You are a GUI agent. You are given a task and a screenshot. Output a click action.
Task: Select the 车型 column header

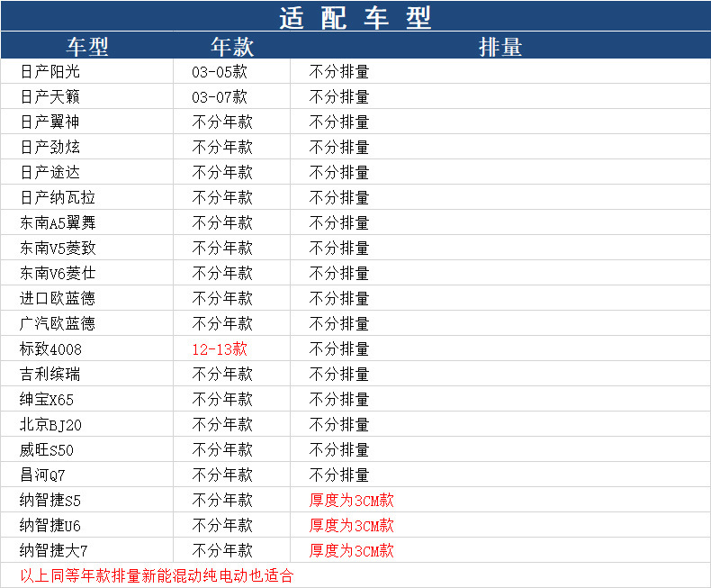(x=87, y=47)
